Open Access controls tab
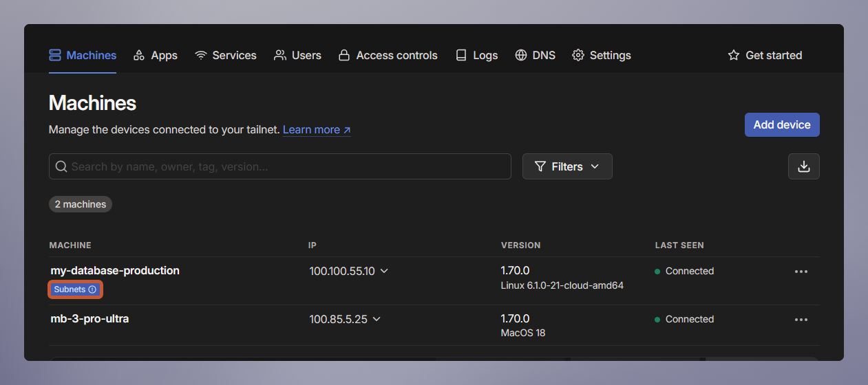 [388, 55]
